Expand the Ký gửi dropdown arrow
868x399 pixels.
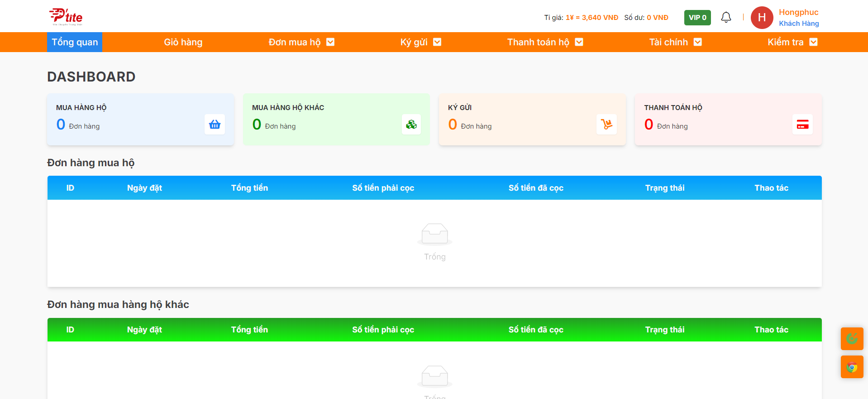pyautogui.click(x=437, y=42)
